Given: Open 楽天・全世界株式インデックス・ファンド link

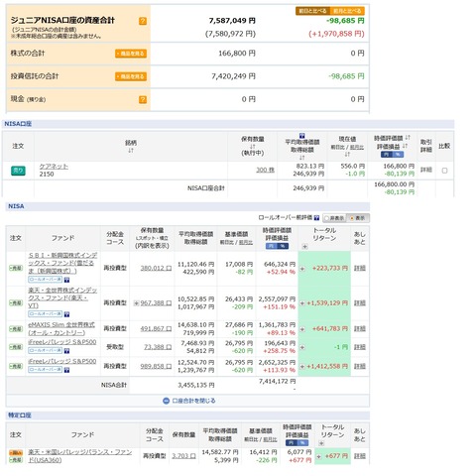Looking at the screenshot, I should click(62, 297).
